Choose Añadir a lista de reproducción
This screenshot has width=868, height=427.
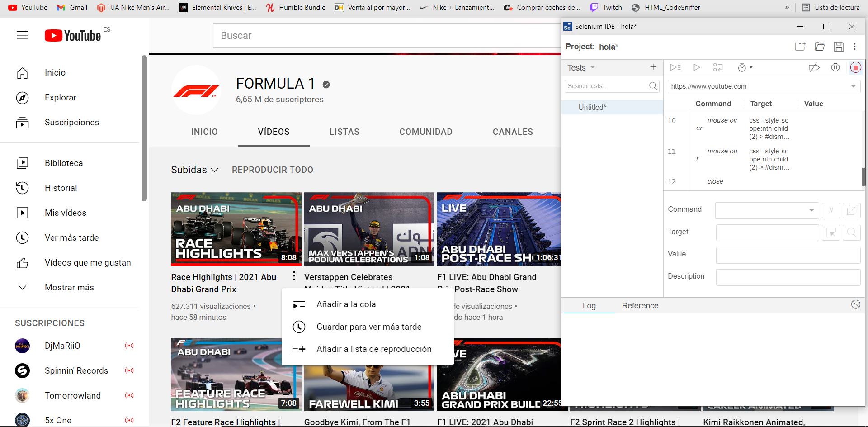pyautogui.click(x=368, y=349)
